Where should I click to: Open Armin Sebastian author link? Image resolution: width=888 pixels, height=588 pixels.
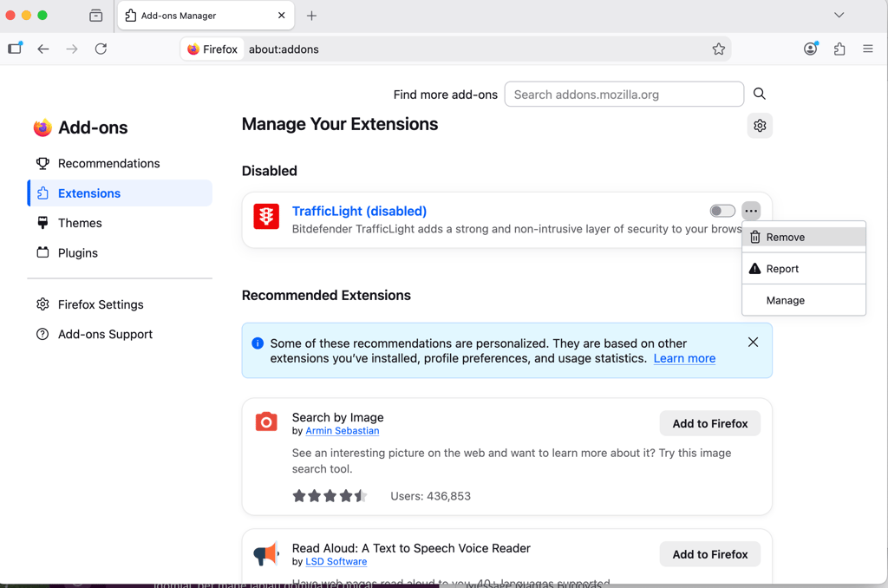[342, 431]
